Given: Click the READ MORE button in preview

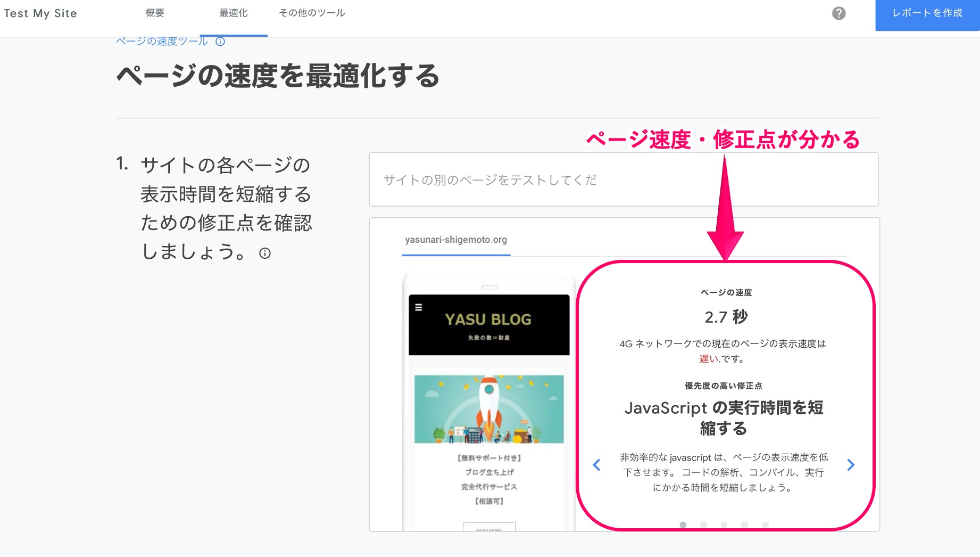Looking at the screenshot, I should click(489, 528).
